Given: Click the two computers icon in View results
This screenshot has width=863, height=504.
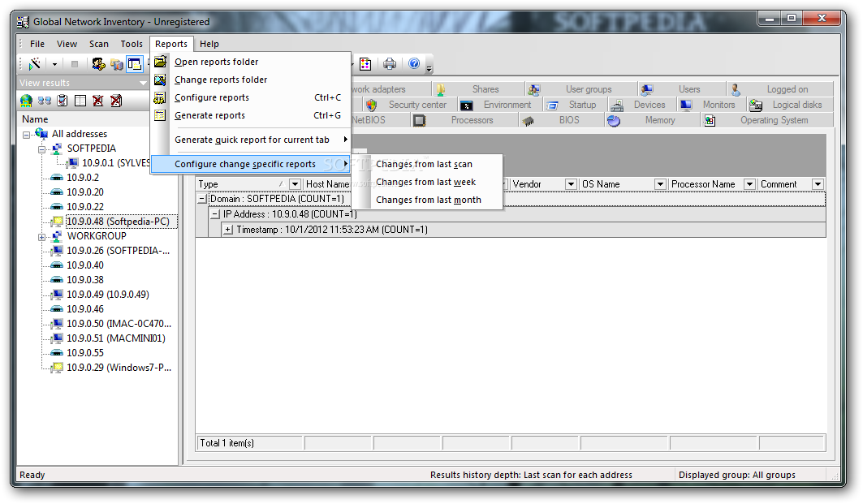Looking at the screenshot, I should 44,101.
